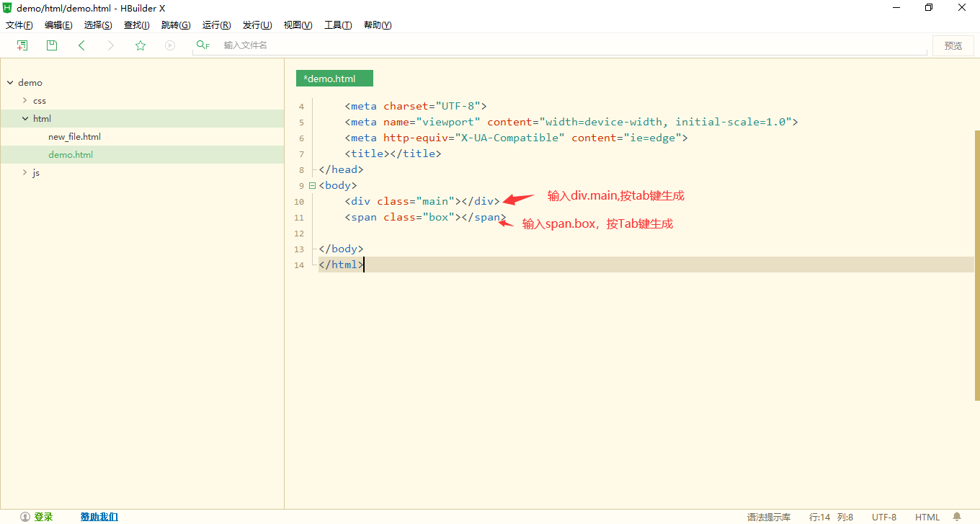Go back with the left arrow icon
Image resolution: width=980 pixels, height=524 pixels.
coord(81,45)
